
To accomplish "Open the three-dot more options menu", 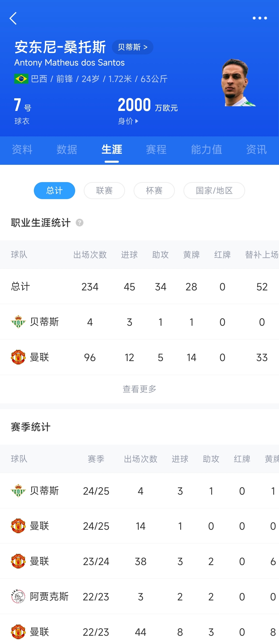I will pyautogui.click(x=260, y=18).
